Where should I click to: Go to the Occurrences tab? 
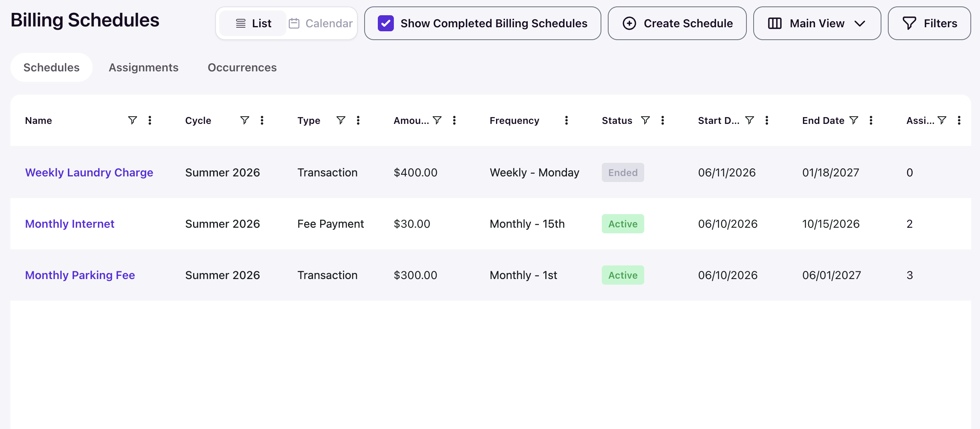point(242,67)
